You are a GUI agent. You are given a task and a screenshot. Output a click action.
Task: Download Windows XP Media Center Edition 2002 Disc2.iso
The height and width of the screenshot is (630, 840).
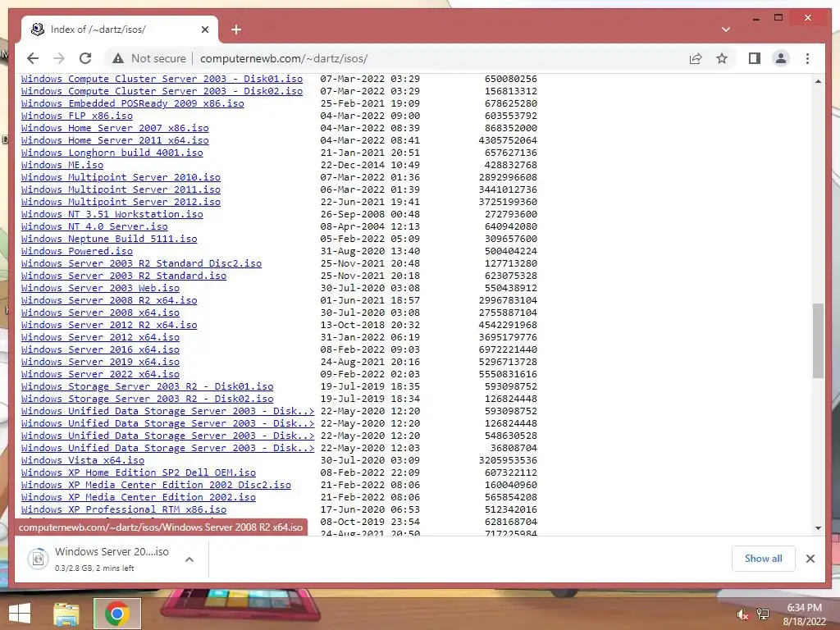(156, 486)
